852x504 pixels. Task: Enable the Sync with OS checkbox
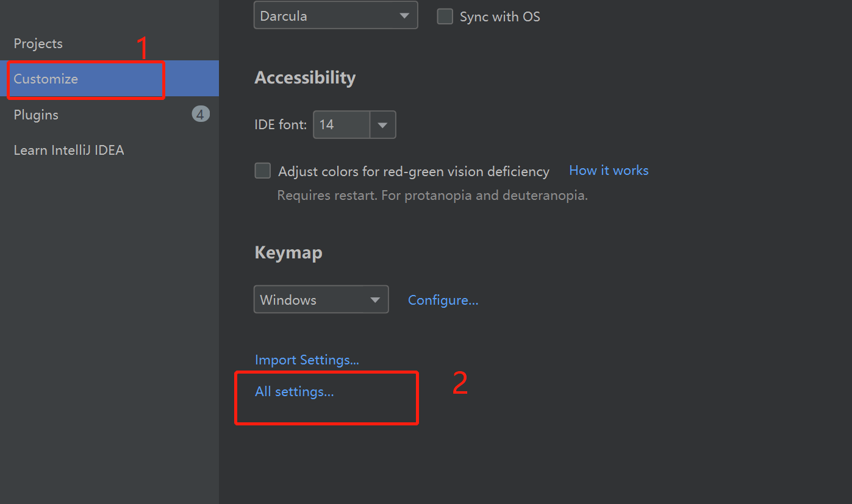(445, 16)
